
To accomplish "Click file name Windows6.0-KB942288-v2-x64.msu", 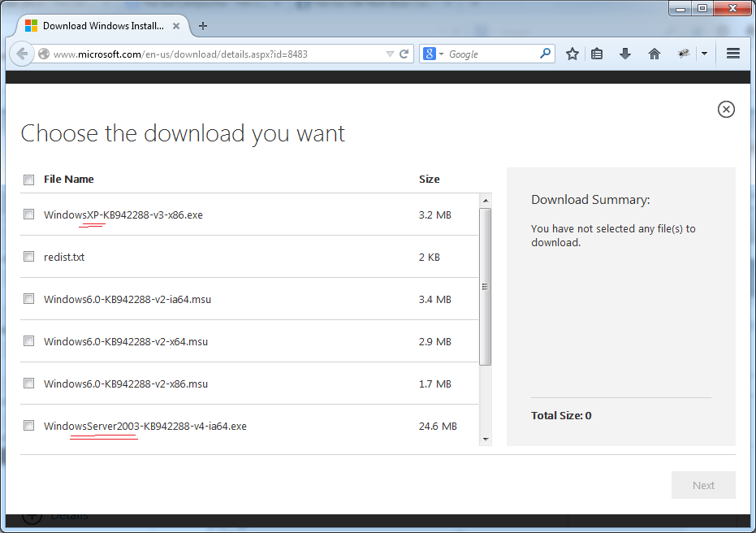I will coord(126,342).
